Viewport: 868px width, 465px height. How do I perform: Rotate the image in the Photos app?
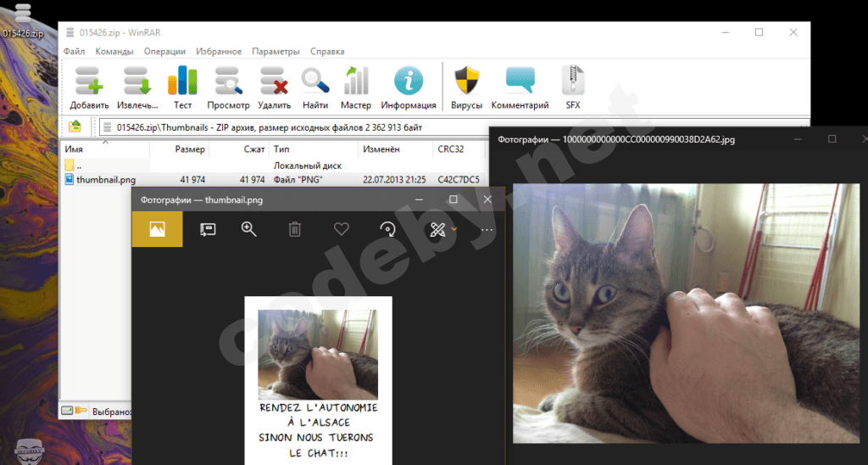pos(388,229)
